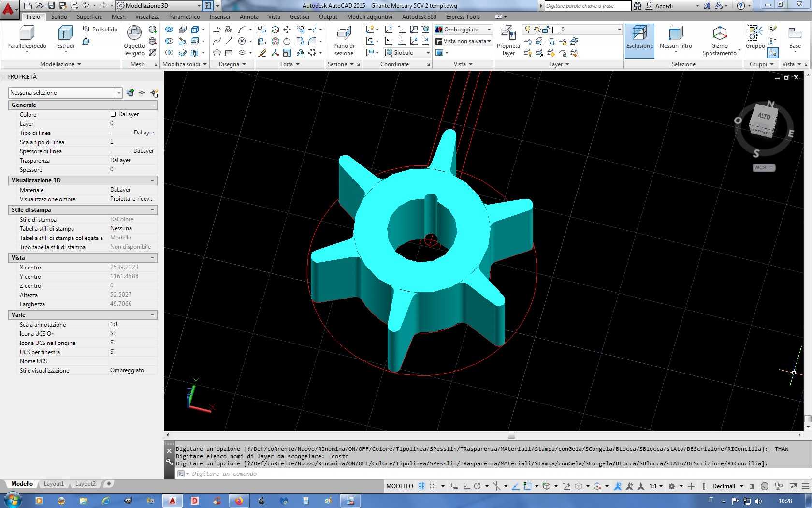Viewport: 812px width, 508px height.
Task: Click the binoculars search icon
Action: tap(638, 6)
